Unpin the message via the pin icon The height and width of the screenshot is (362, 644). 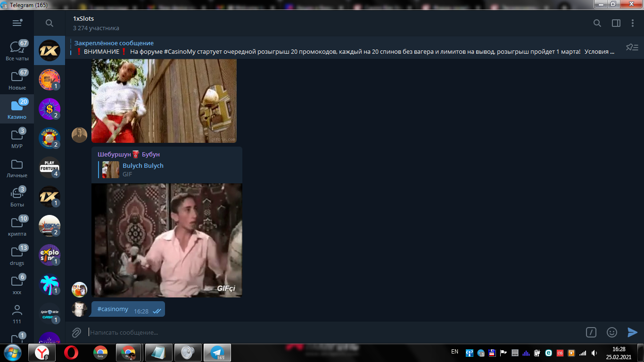point(632,47)
